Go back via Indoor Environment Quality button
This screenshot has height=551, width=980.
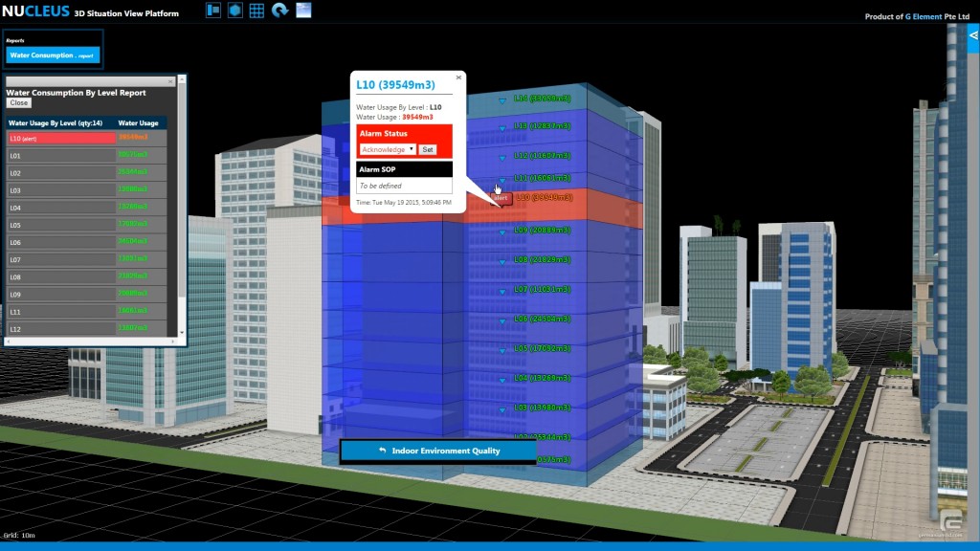438,451
